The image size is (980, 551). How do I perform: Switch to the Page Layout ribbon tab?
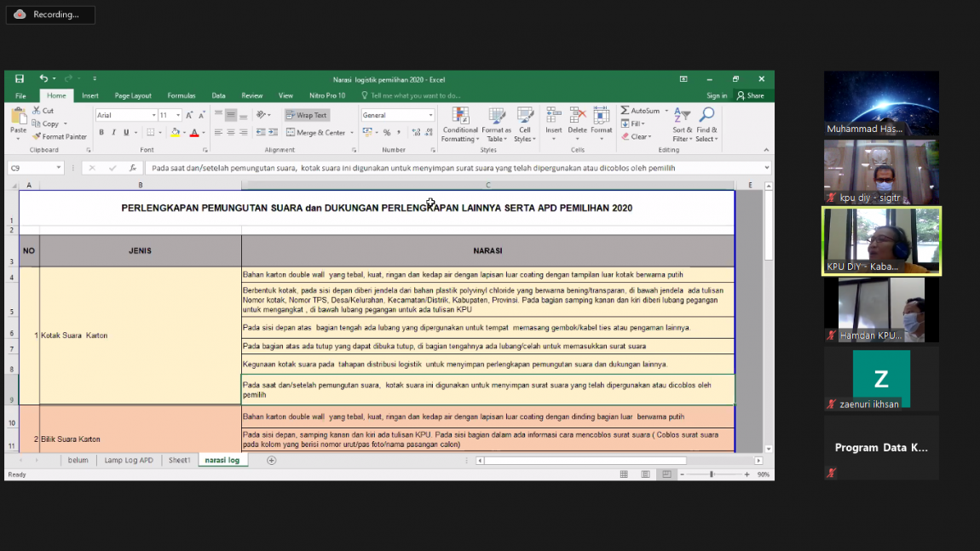pyautogui.click(x=133, y=95)
